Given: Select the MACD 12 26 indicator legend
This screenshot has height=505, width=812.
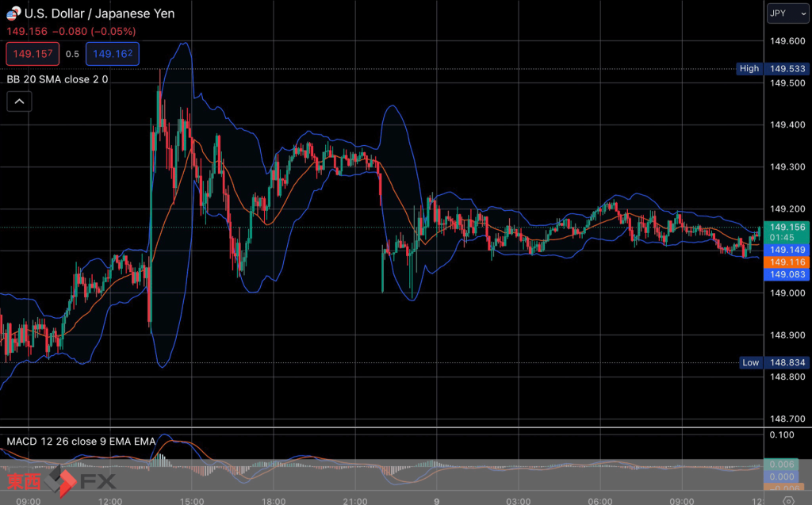Looking at the screenshot, I should coord(81,441).
